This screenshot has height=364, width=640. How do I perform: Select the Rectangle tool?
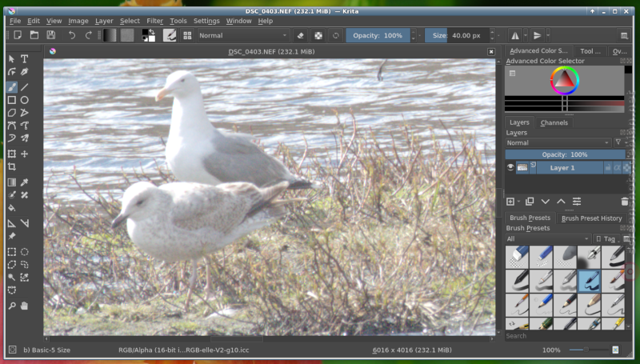[12, 100]
